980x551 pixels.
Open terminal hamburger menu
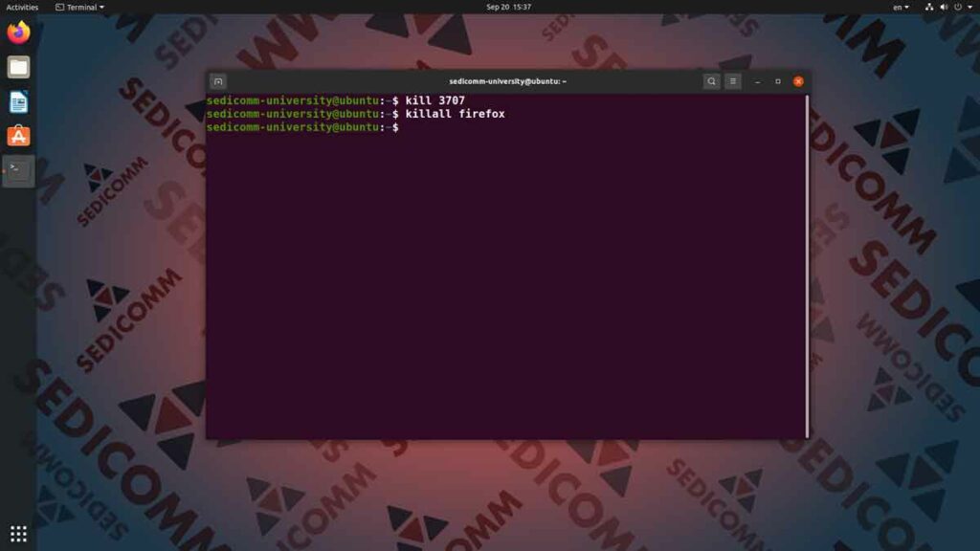733,81
